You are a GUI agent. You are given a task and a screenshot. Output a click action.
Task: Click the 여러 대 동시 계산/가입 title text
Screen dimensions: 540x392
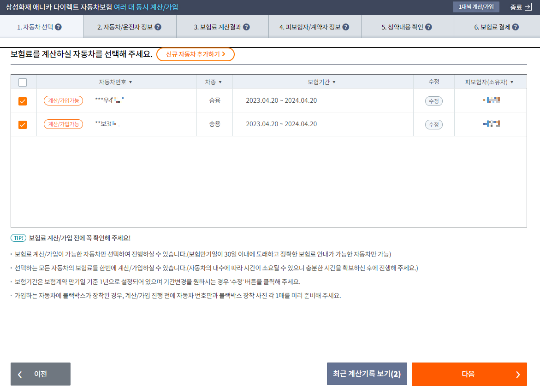coord(146,7)
